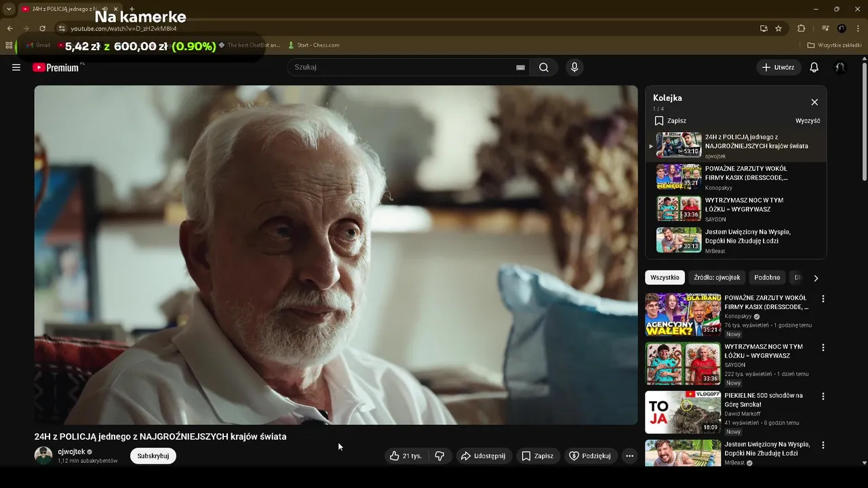Screen dimensions: 868x488
Task: Open the Utwórz create menu
Action: (x=778, y=67)
